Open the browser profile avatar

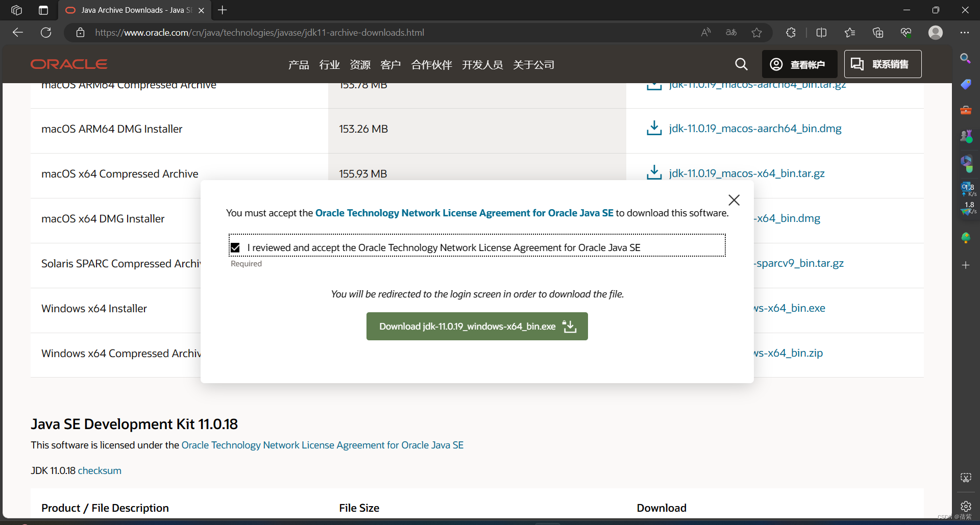tap(935, 33)
